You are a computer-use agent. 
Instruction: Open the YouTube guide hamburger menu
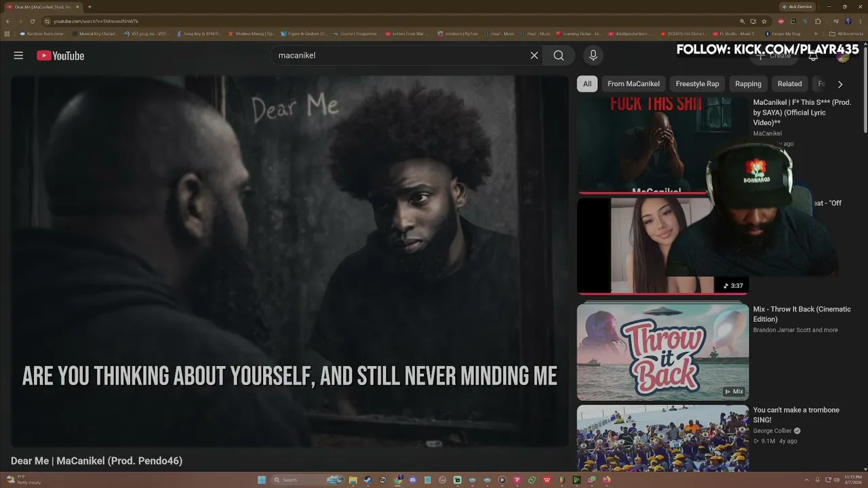[x=18, y=56]
